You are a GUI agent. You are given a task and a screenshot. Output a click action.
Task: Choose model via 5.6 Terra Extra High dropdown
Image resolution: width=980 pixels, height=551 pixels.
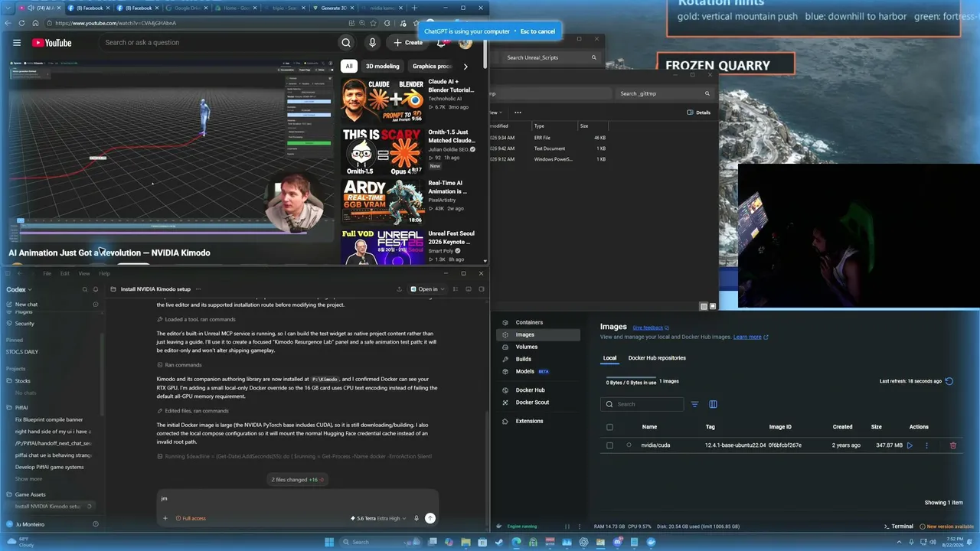click(379, 518)
